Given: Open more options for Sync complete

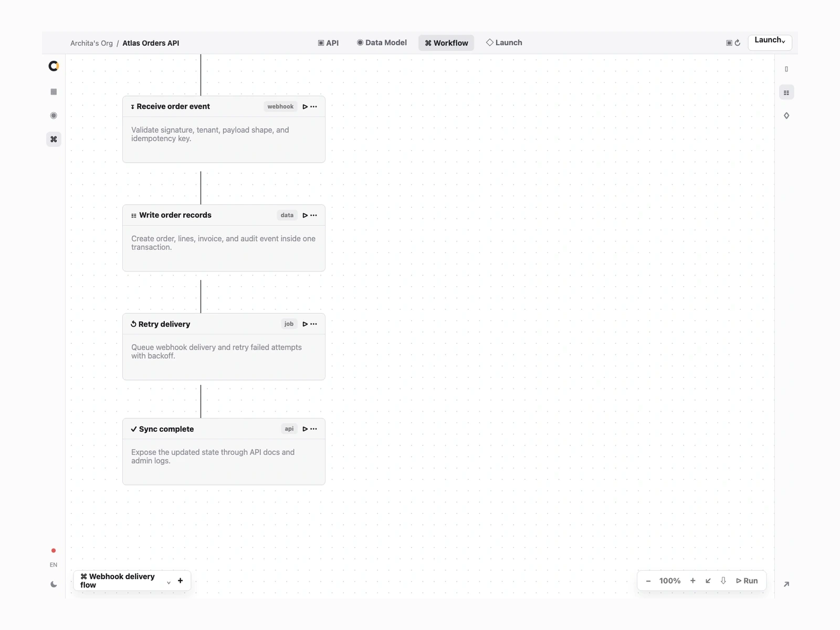Looking at the screenshot, I should (x=314, y=429).
